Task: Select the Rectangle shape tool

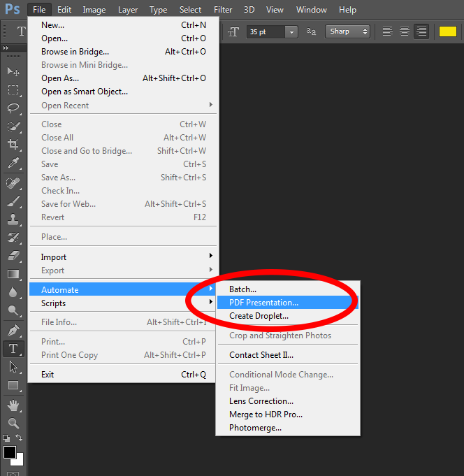Action: click(x=13, y=385)
